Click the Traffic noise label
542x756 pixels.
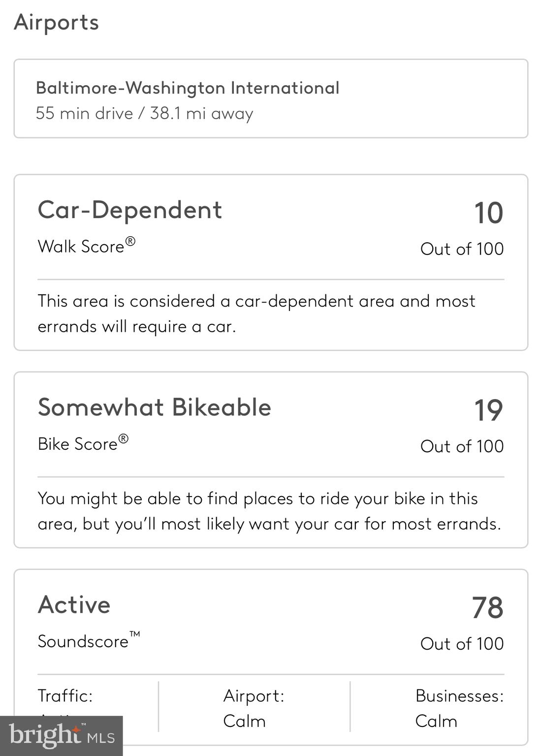point(65,696)
